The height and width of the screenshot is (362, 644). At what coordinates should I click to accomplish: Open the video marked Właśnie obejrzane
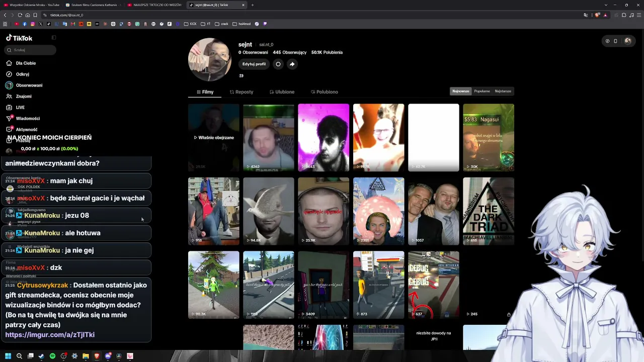214,138
